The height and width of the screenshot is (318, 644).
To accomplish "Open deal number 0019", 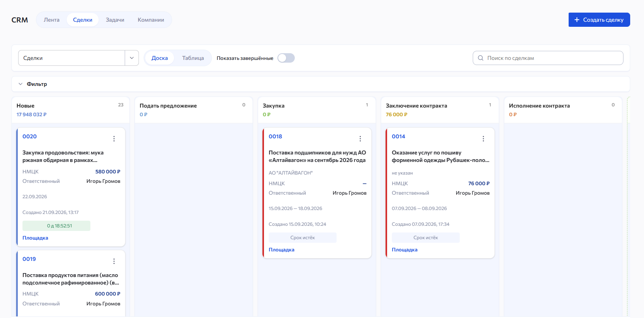I will (x=29, y=259).
